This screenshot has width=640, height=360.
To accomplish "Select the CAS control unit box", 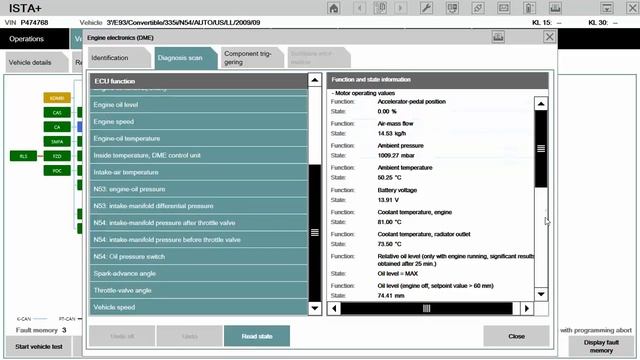I will coord(57,112).
